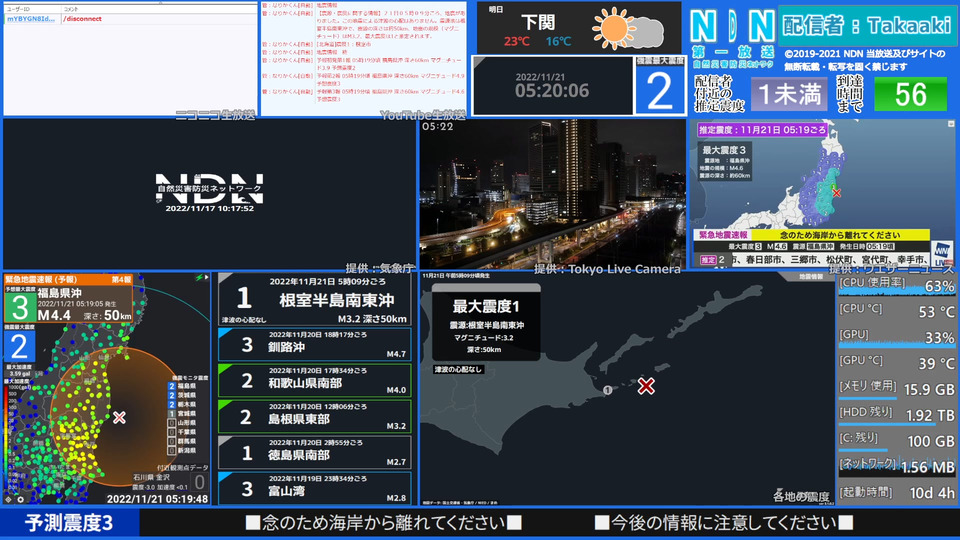The height and width of the screenshot is (540, 960).
Task: Select the 釧路沖 M4.7 earthquake entry
Action: pos(315,345)
